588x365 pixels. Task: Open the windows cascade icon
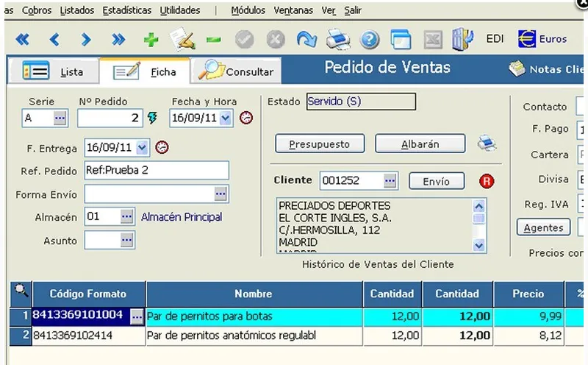coord(401,40)
